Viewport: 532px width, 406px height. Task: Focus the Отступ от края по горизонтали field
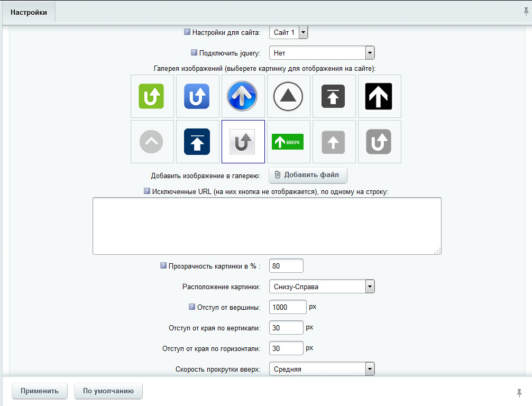pyautogui.click(x=286, y=348)
